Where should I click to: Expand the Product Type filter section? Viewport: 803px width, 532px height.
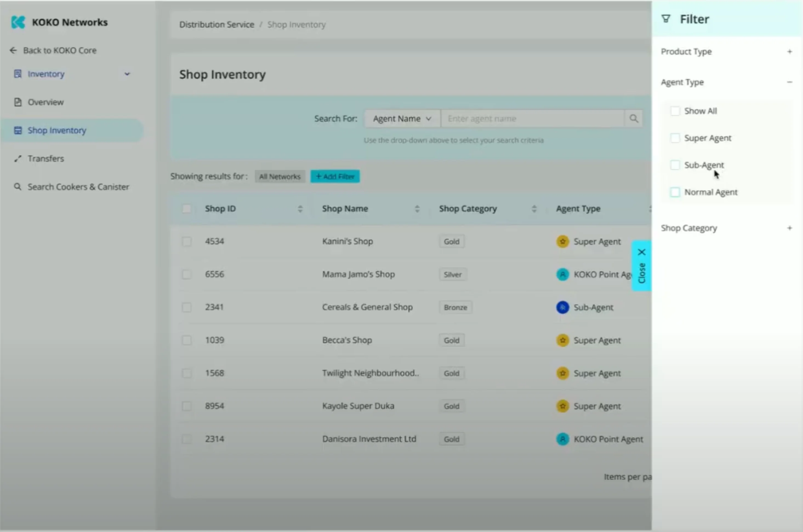point(789,52)
